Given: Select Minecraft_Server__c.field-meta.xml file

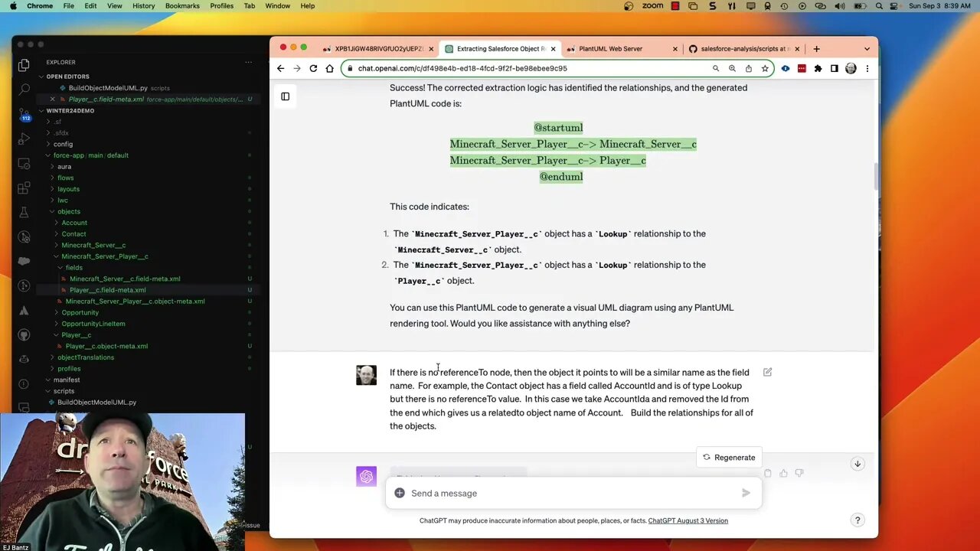Looking at the screenshot, I should (x=125, y=279).
